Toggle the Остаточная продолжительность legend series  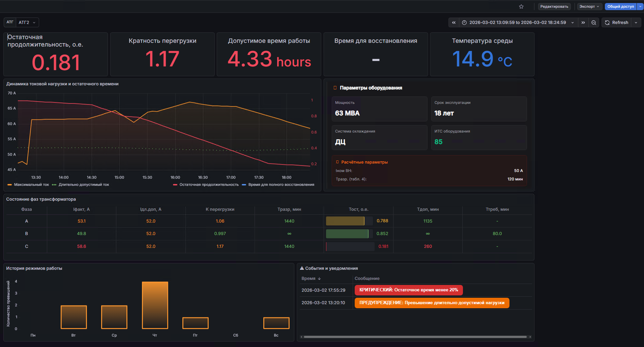coord(209,185)
